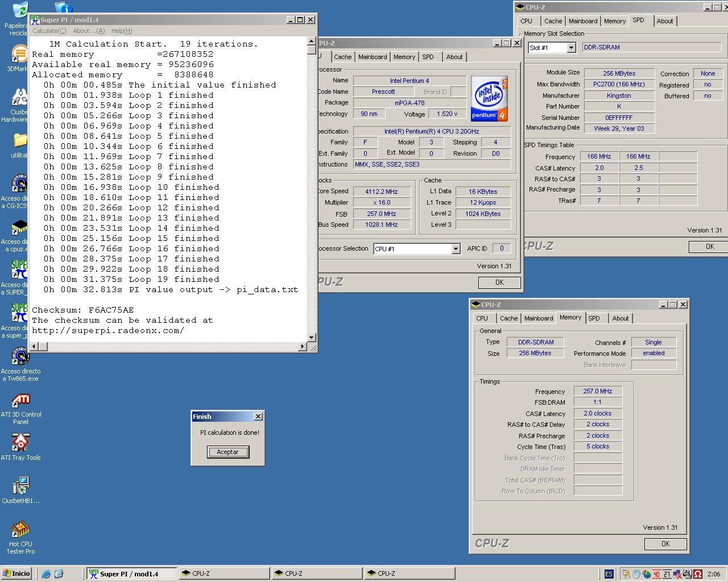Expand the Processor Selection CPU #1 dropdown
This screenshot has width=728, height=582.
(x=456, y=249)
